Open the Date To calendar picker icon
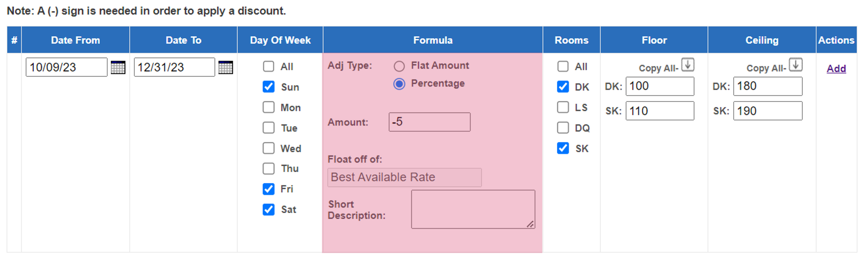This screenshot has height=258, width=868. pyautogui.click(x=225, y=67)
